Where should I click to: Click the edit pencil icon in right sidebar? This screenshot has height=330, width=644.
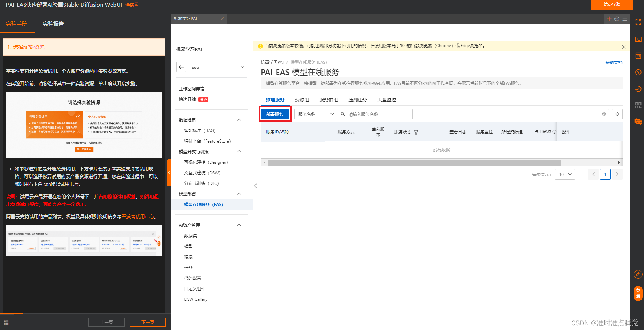[x=638, y=274]
